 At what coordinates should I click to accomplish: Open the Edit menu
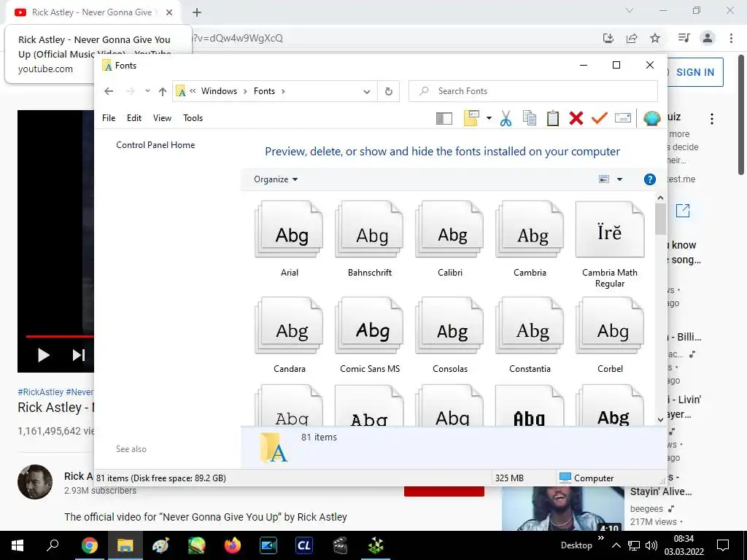click(x=134, y=118)
